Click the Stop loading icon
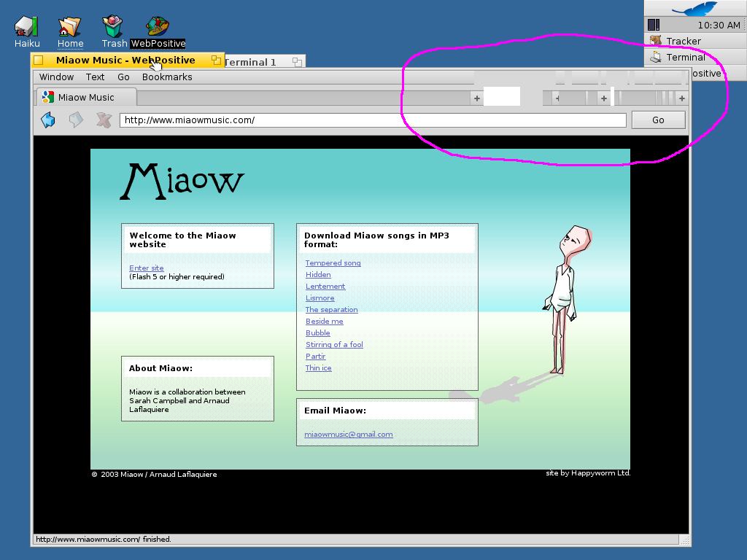Screen dimensions: 747x560 coord(104,120)
